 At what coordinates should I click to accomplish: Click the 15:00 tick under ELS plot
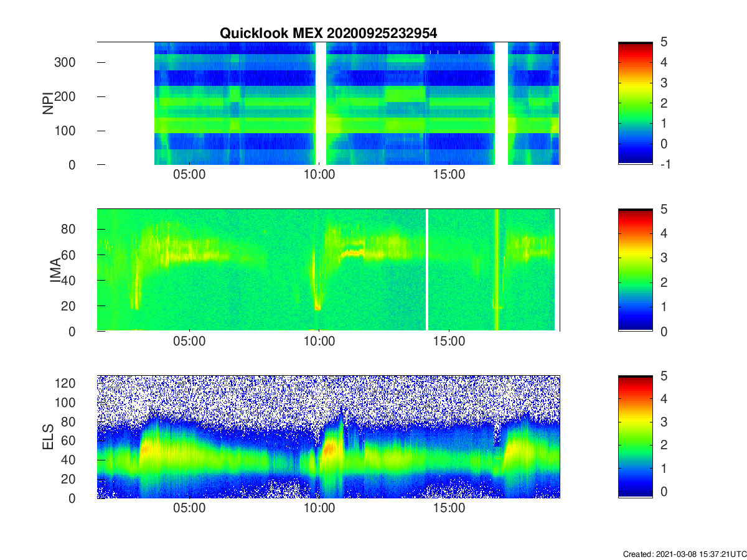[x=449, y=508]
